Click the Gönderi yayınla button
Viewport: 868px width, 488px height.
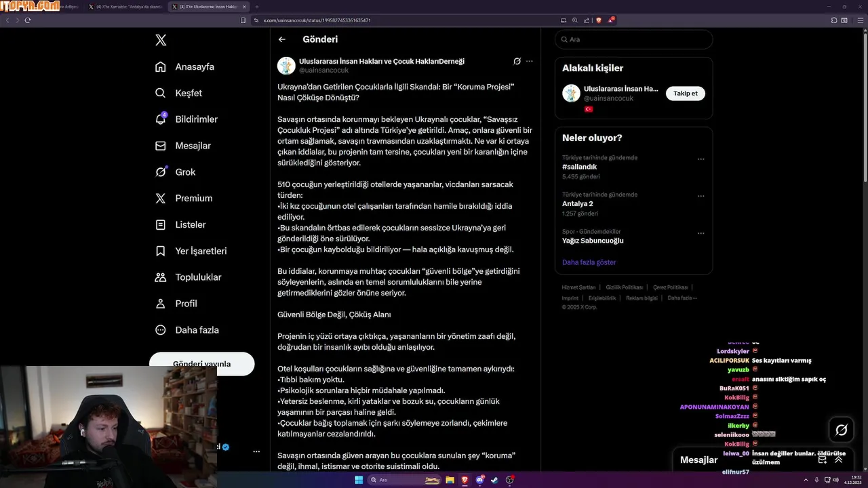[x=202, y=363]
